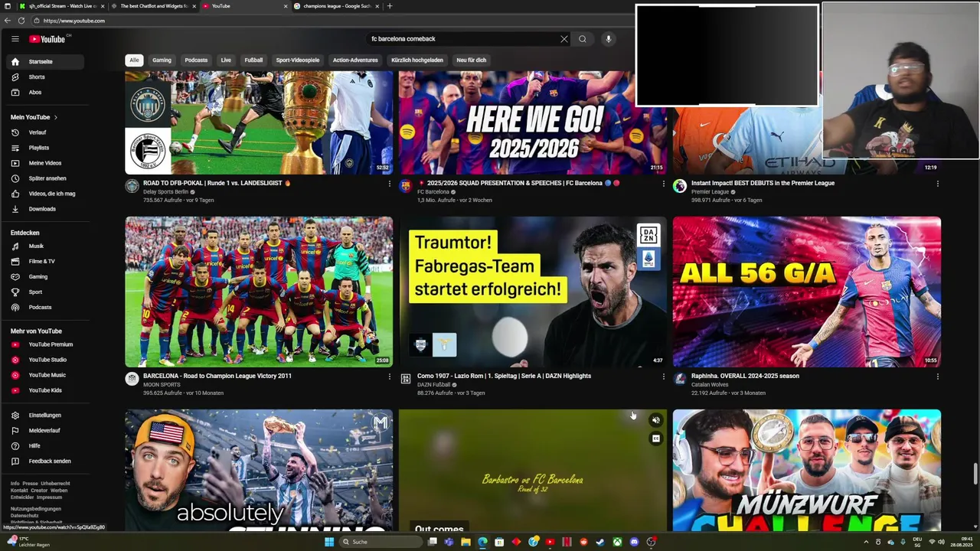
Task: Go to the YouTube logo home page
Action: tap(47, 39)
